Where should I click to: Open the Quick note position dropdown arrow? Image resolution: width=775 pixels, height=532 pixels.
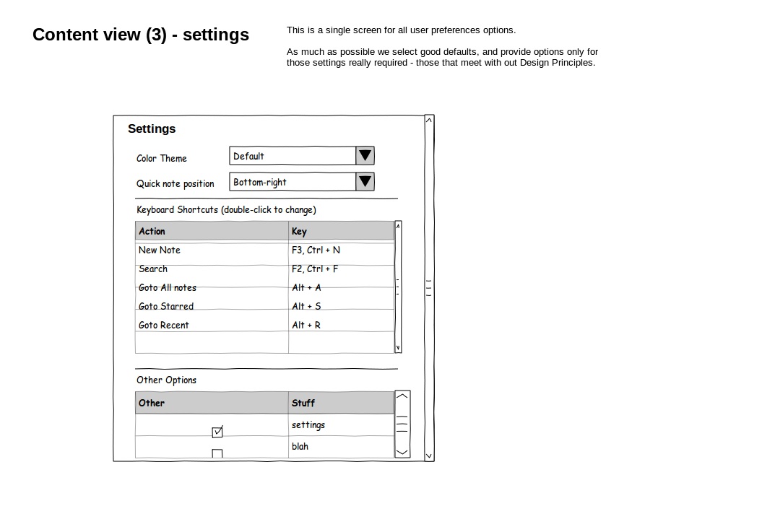pos(365,181)
